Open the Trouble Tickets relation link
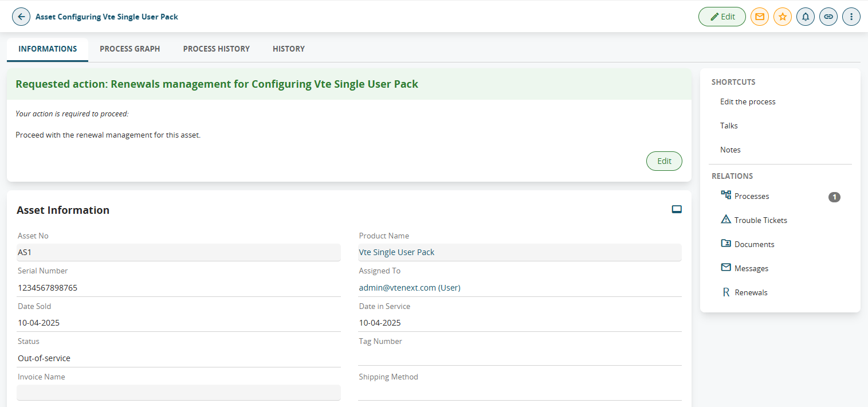 pos(761,220)
